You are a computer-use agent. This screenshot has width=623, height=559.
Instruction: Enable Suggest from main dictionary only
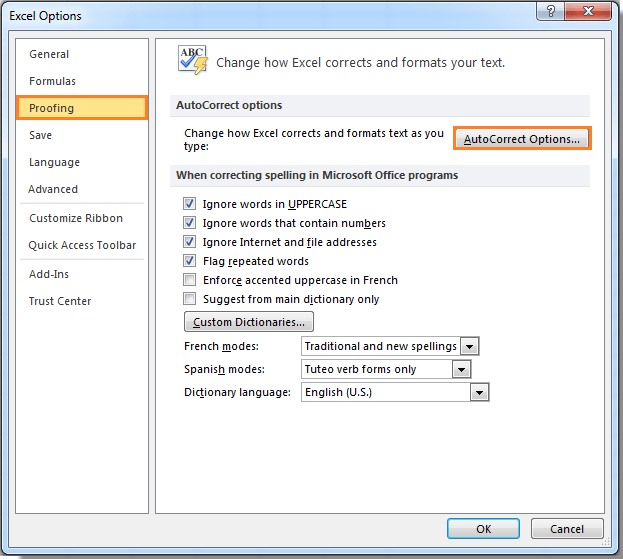tap(190, 299)
